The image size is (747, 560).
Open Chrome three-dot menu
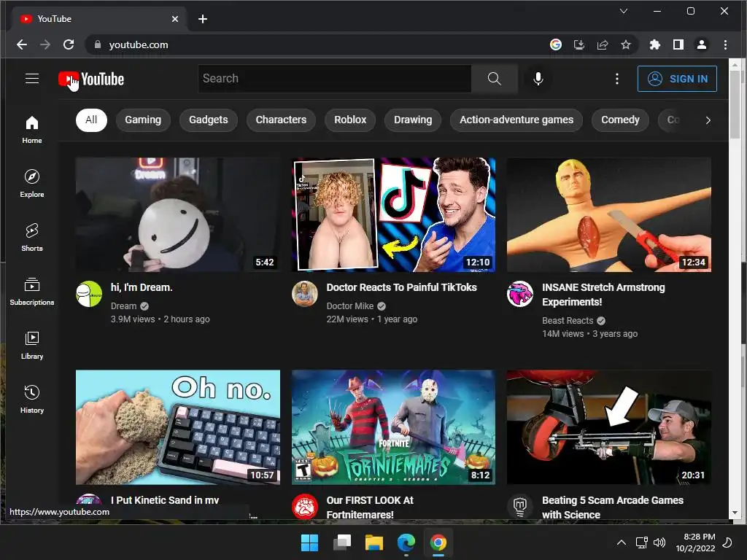726,44
